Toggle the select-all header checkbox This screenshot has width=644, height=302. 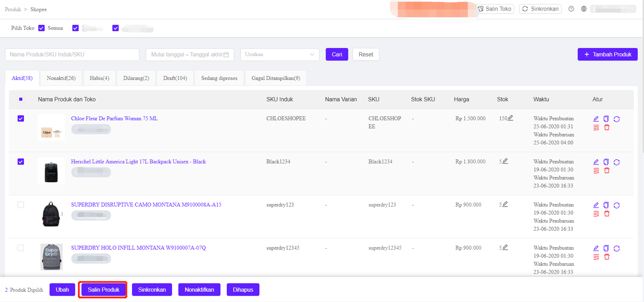21,99
